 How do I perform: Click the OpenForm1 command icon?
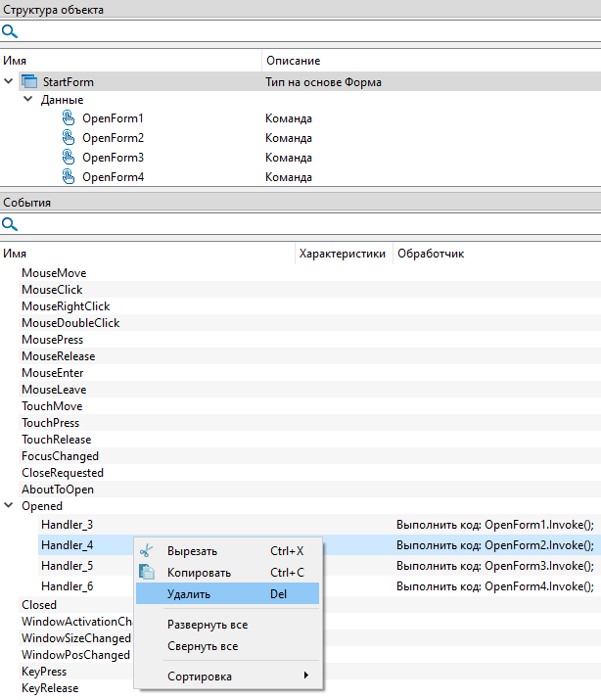(x=69, y=118)
